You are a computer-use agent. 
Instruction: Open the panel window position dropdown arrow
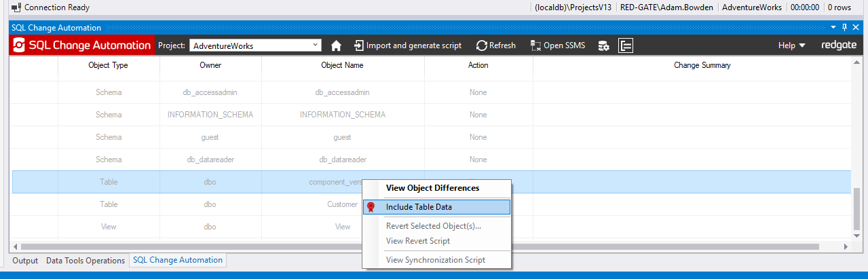834,28
